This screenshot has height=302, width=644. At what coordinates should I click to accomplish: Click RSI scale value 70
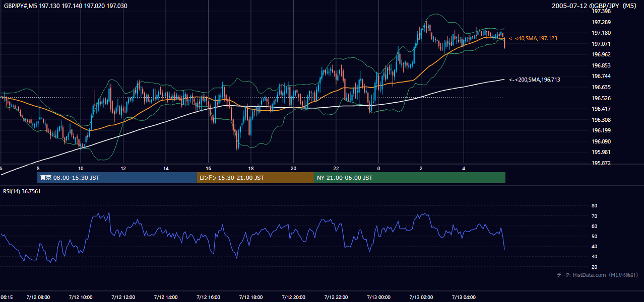pos(595,216)
